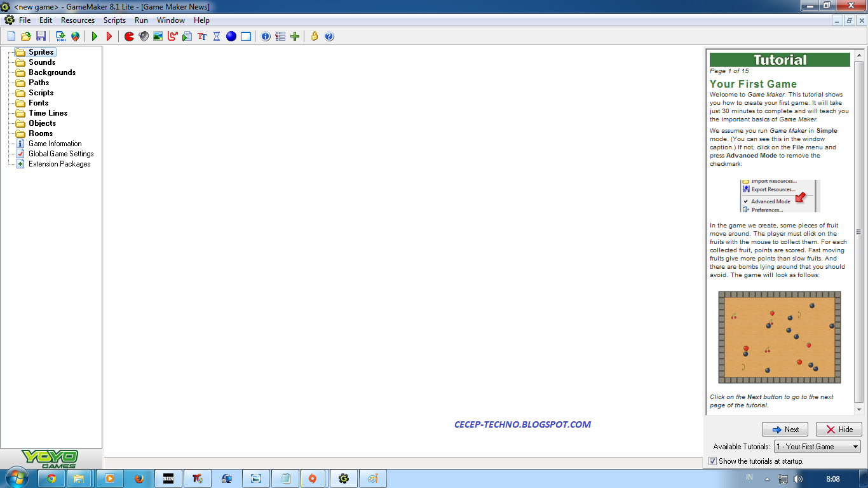Publish your game icon in toolbar
Image resolution: width=868 pixels, height=488 pixels.
pyautogui.click(x=75, y=36)
